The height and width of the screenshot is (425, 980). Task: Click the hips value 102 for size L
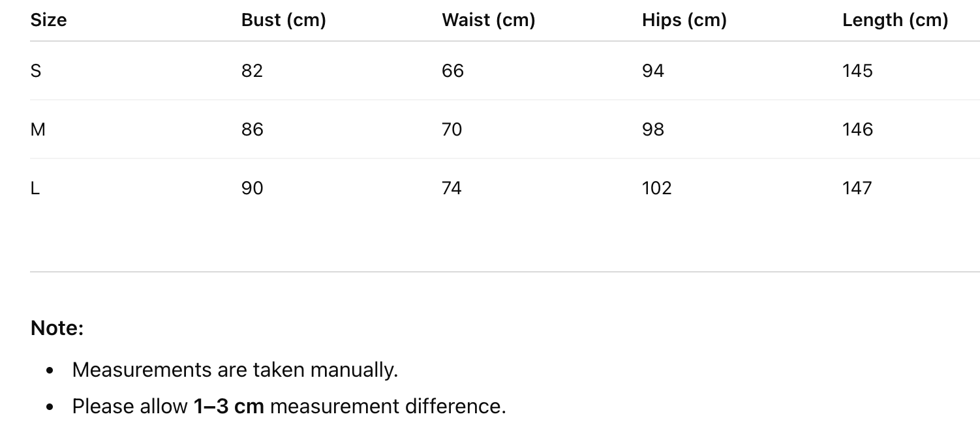coord(656,188)
